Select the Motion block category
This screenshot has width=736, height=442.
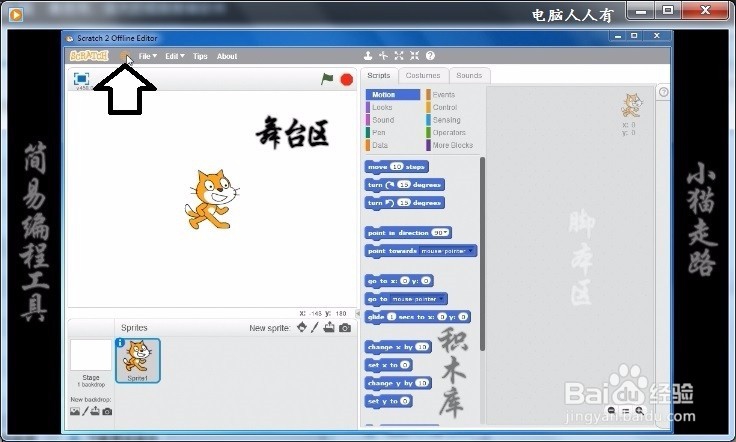tap(393, 95)
